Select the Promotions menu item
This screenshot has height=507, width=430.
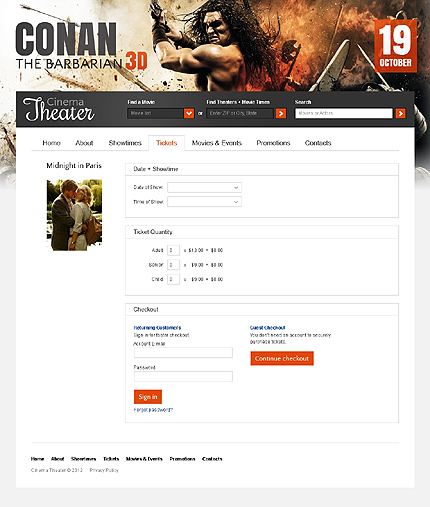coord(273,143)
